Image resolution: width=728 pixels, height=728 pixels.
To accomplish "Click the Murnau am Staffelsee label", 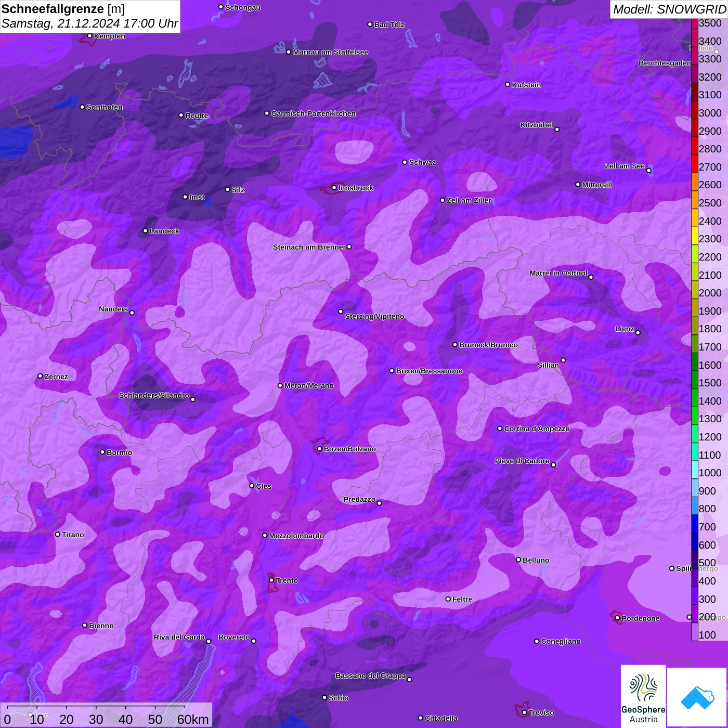I will point(331,52).
